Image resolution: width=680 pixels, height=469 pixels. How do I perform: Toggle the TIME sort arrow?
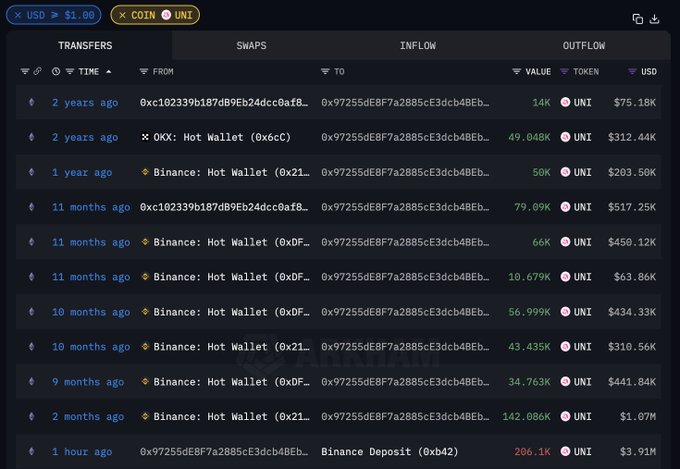pyautogui.click(x=108, y=72)
